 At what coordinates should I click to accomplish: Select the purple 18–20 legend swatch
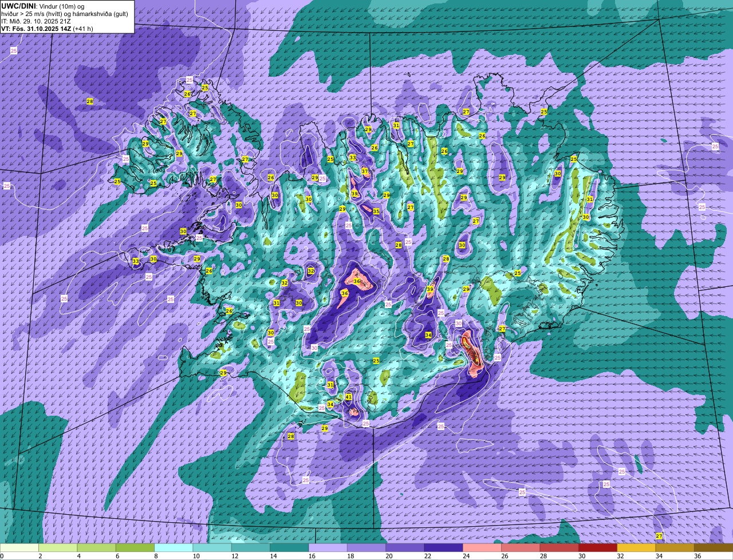tap(366, 547)
